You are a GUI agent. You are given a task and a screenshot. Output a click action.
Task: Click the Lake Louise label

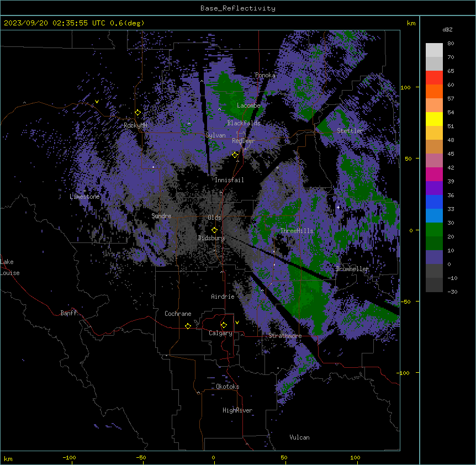tap(10, 267)
